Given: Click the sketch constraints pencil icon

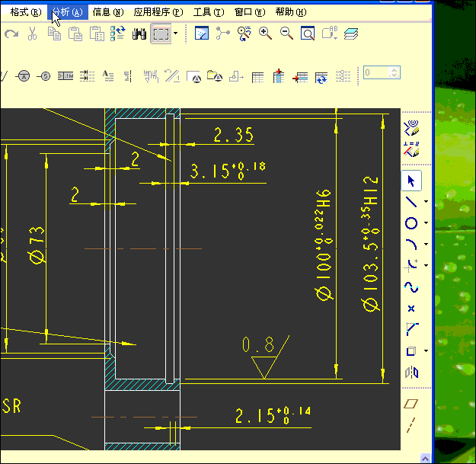Looking at the screenshot, I should (411, 149).
